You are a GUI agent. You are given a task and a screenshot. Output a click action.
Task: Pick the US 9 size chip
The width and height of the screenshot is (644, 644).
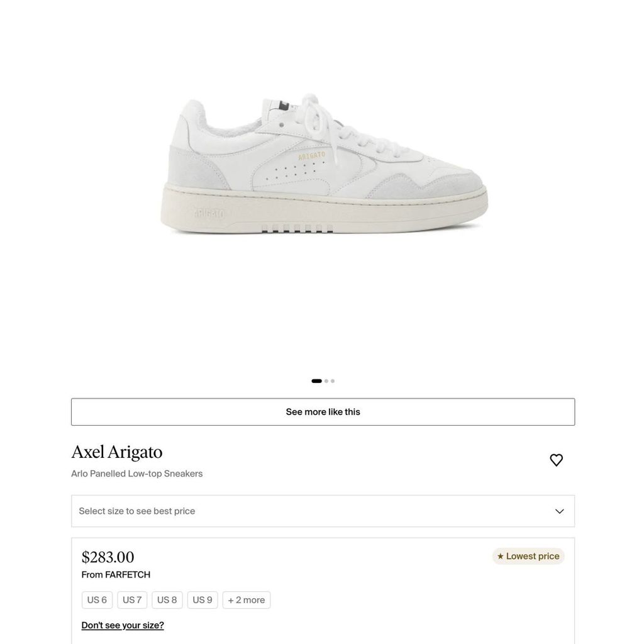point(203,600)
